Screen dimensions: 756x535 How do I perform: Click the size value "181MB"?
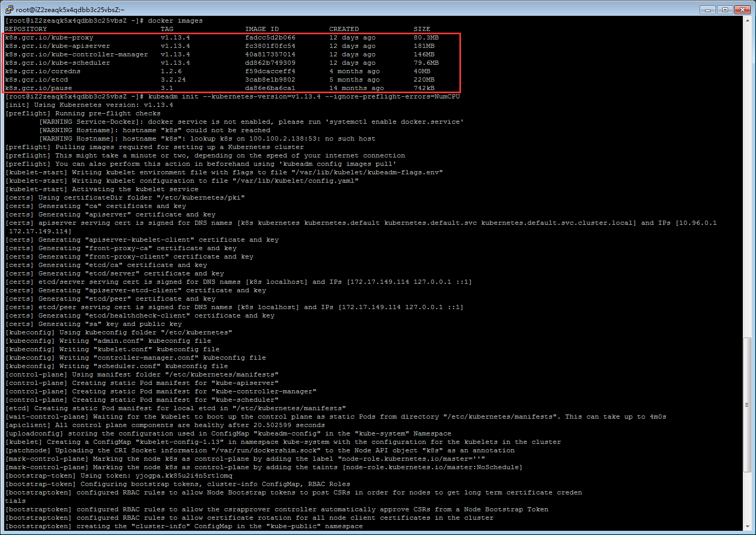tap(424, 46)
